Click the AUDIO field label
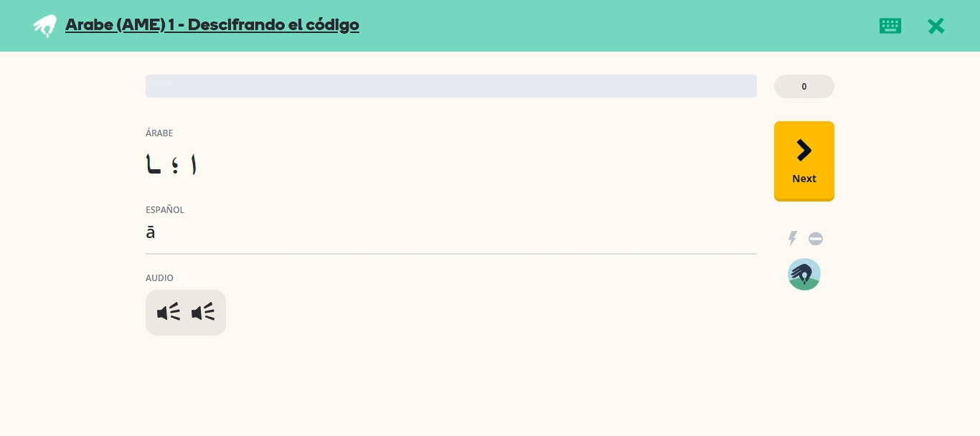The height and width of the screenshot is (436, 980). tap(159, 278)
